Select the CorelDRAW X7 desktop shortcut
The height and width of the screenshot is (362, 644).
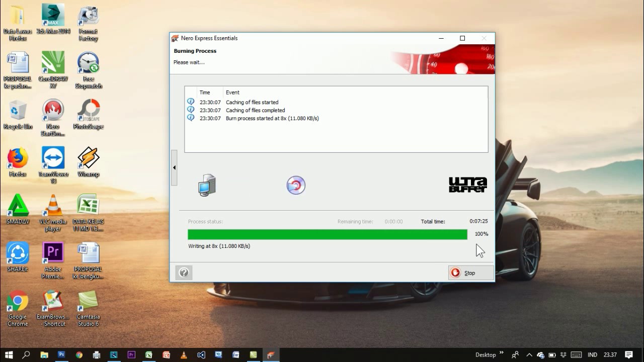point(53,70)
